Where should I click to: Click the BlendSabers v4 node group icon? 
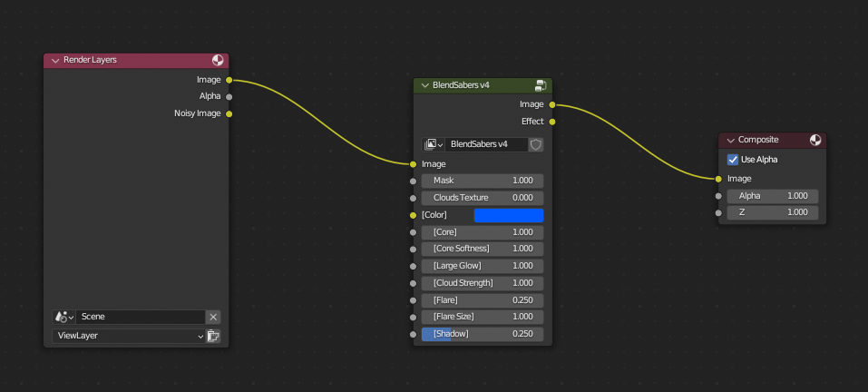point(541,85)
